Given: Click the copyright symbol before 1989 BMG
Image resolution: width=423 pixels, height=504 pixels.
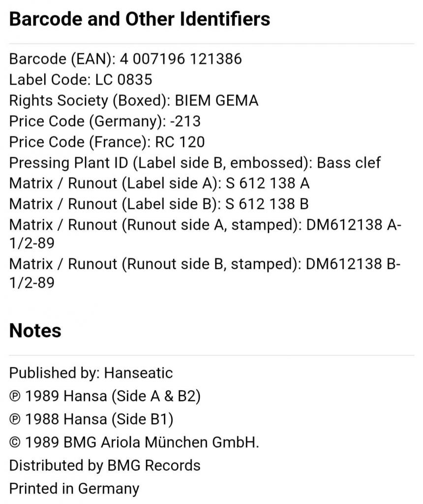Looking at the screenshot, I should 15,442.
